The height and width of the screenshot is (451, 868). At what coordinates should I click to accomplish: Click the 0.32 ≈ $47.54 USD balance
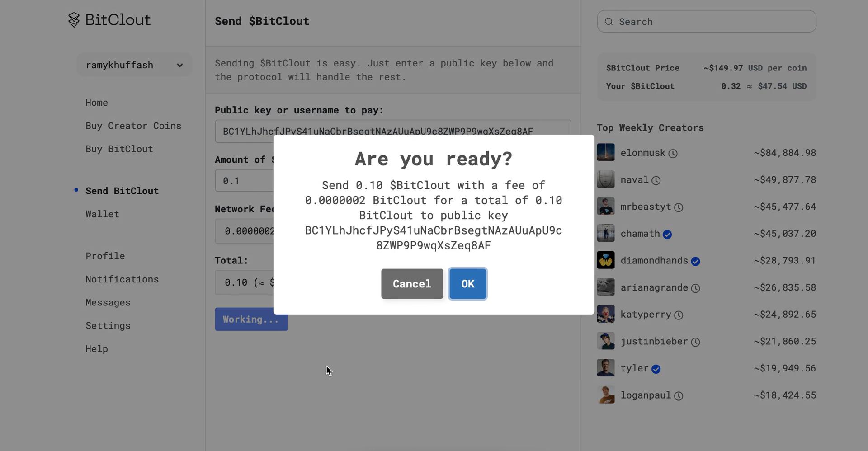[x=764, y=86]
